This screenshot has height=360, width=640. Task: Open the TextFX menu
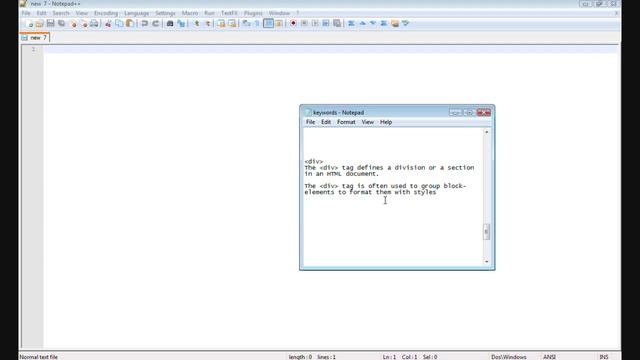point(229,13)
